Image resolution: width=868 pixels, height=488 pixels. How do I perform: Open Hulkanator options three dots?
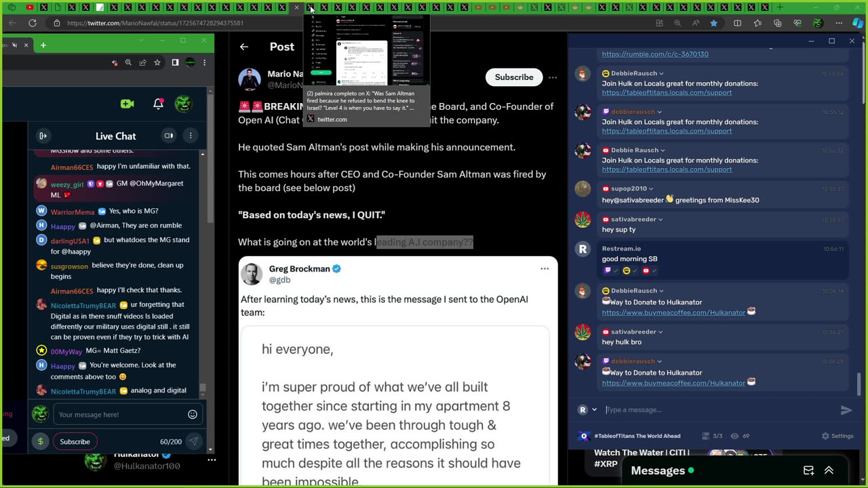212,460
